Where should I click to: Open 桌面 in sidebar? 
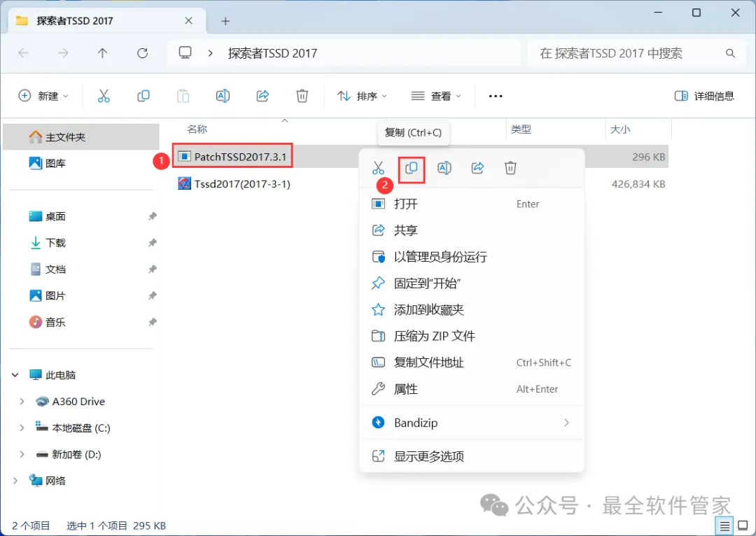tap(81, 216)
